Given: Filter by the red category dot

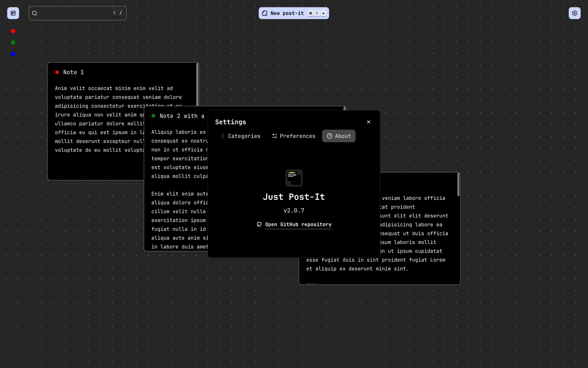Looking at the screenshot, I should tap(13, 31).
